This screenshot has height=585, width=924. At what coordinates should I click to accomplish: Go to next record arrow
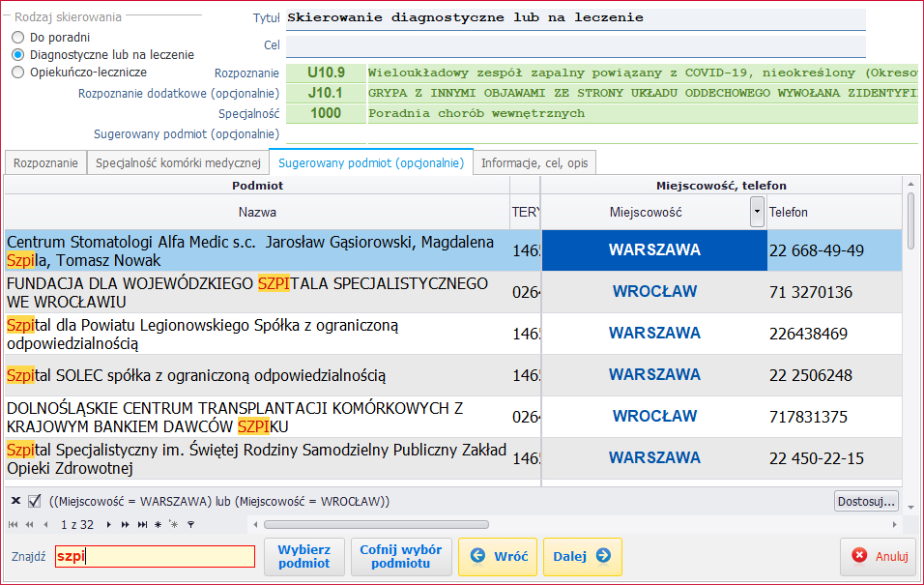coord(108,525)
